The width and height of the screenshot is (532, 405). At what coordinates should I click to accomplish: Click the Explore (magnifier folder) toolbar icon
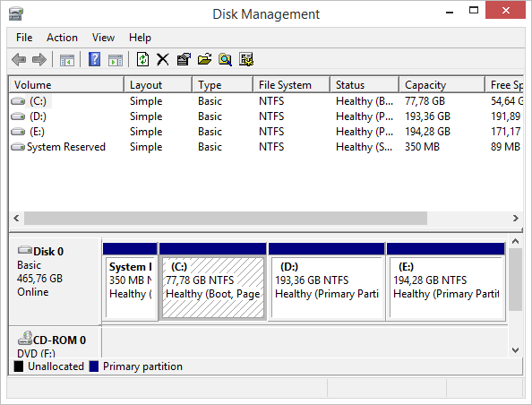(x=226, y=59)
